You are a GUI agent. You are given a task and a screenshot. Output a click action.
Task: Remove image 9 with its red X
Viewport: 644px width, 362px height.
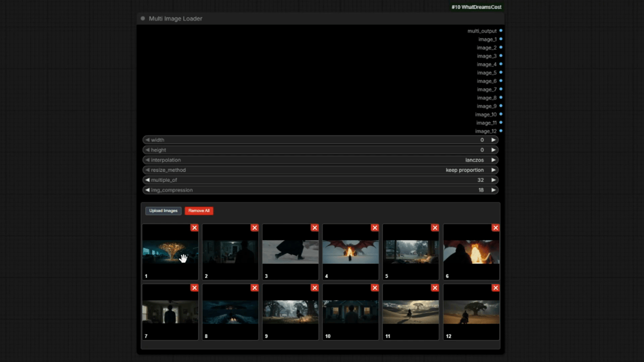coord(314,288)
